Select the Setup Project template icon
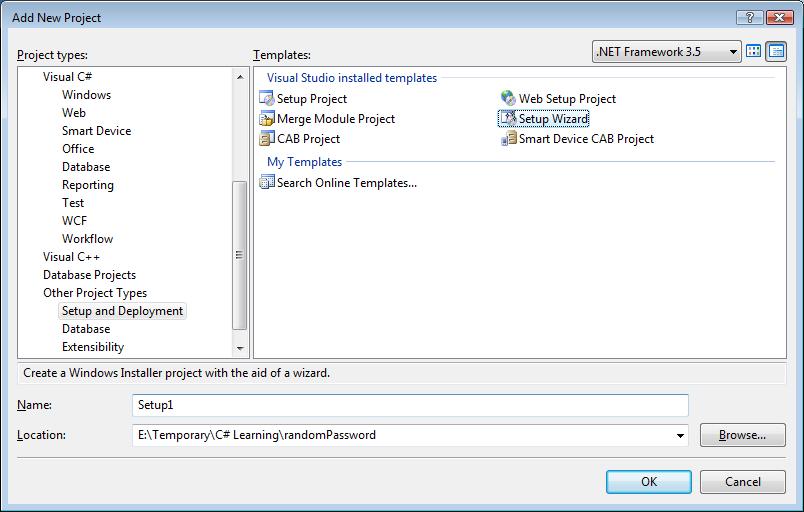The height and width of the screenshot is (512, 804). pyautogui.click(x=266, y=99)
